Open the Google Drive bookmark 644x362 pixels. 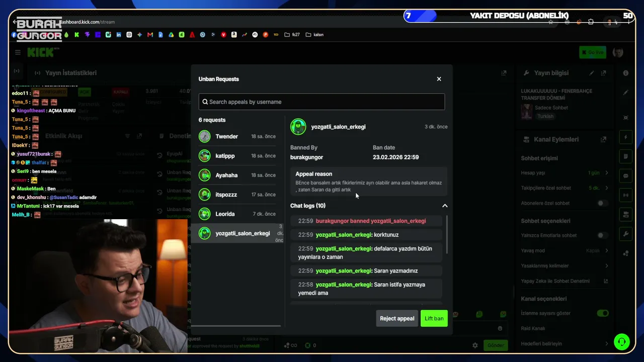pos(171,35)
